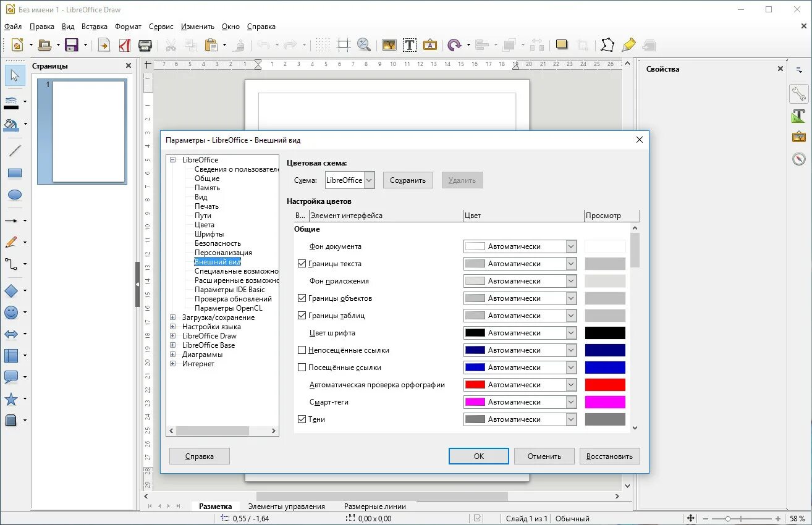
Task: Click the Отменить button
Action: click(544, 456)
